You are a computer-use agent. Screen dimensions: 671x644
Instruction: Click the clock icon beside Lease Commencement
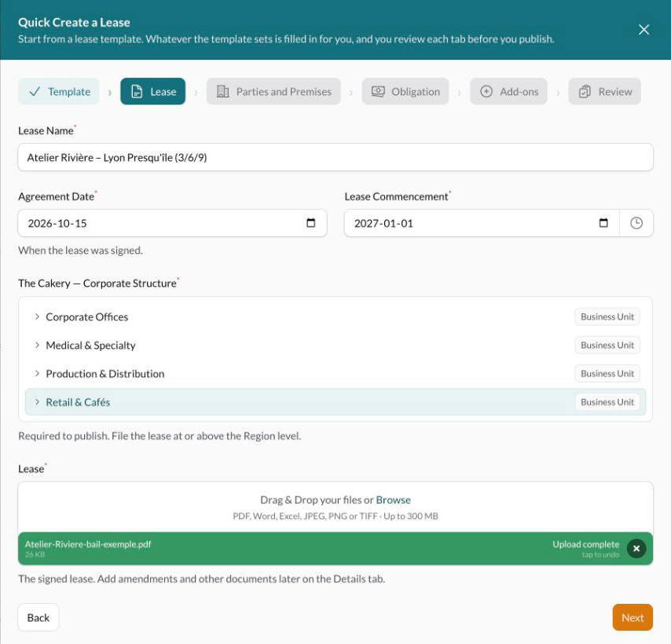636,223
